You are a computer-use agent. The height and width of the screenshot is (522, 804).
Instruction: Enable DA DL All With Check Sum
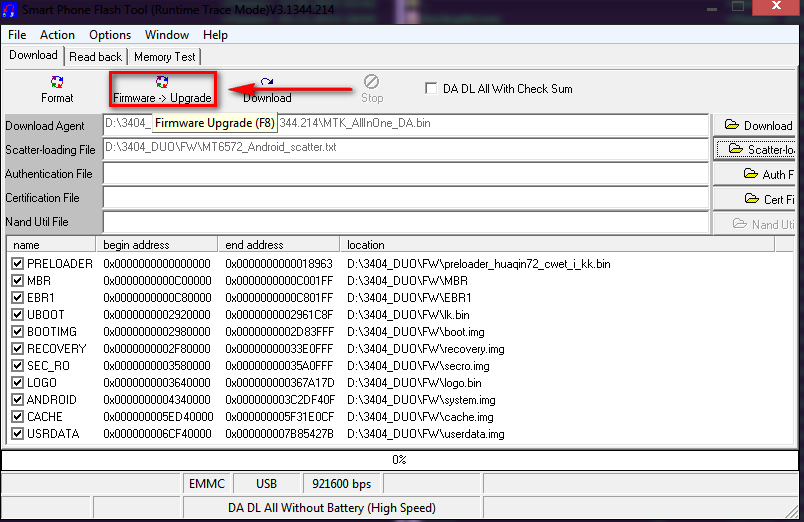pos(431,88)
